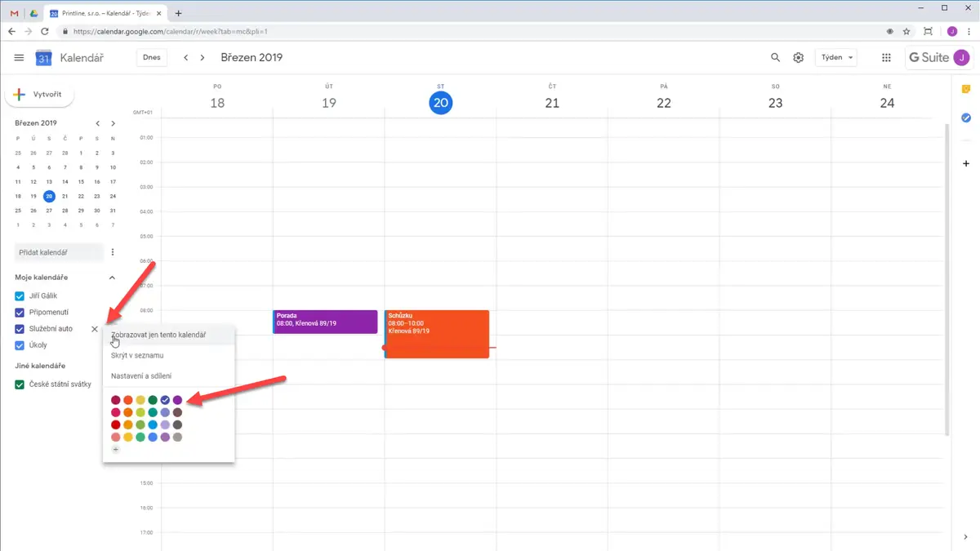The height and width of the screenshot is (551, 980).
Task: Click the X next to Služební auto
Action: tap(95, 329)
